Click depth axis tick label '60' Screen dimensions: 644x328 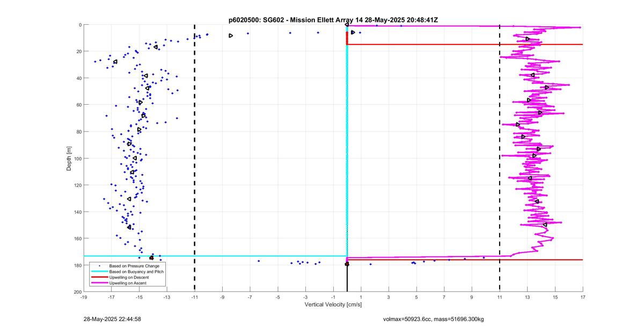tap(78, 105)
